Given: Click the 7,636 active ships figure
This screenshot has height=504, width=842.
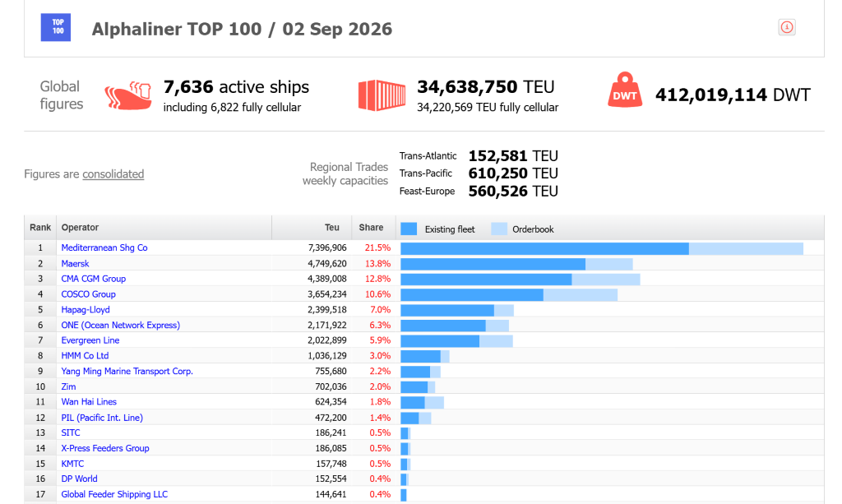Looking at the screenshot, I should (x=236, y=87).
